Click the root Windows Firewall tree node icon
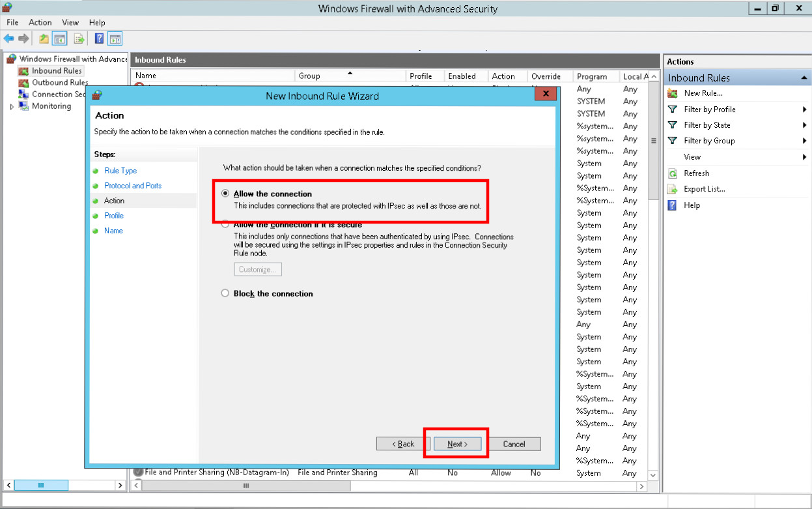Screen dimensions: 812x509 tap(12, 59)
